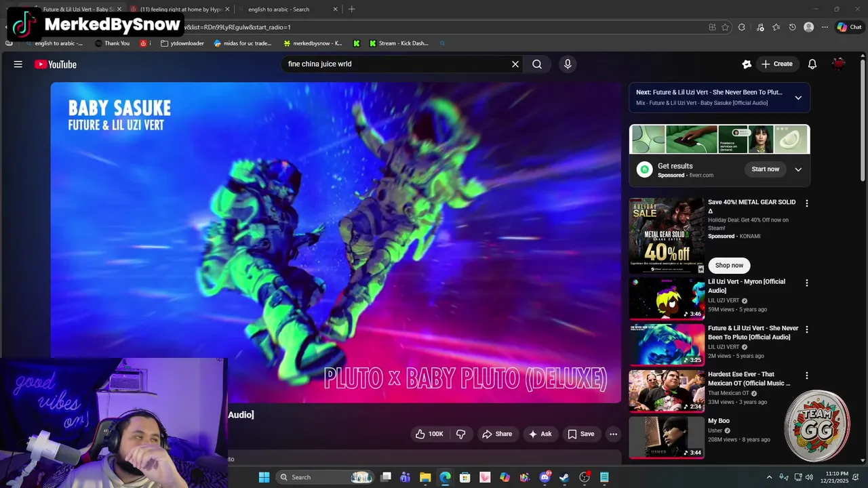Open browser profile icon
The width and height of the screenshot is (868, 488).
[808, 27]
